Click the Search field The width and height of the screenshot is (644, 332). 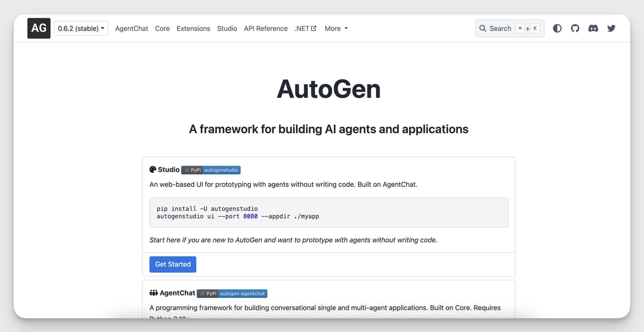point(510,28)
